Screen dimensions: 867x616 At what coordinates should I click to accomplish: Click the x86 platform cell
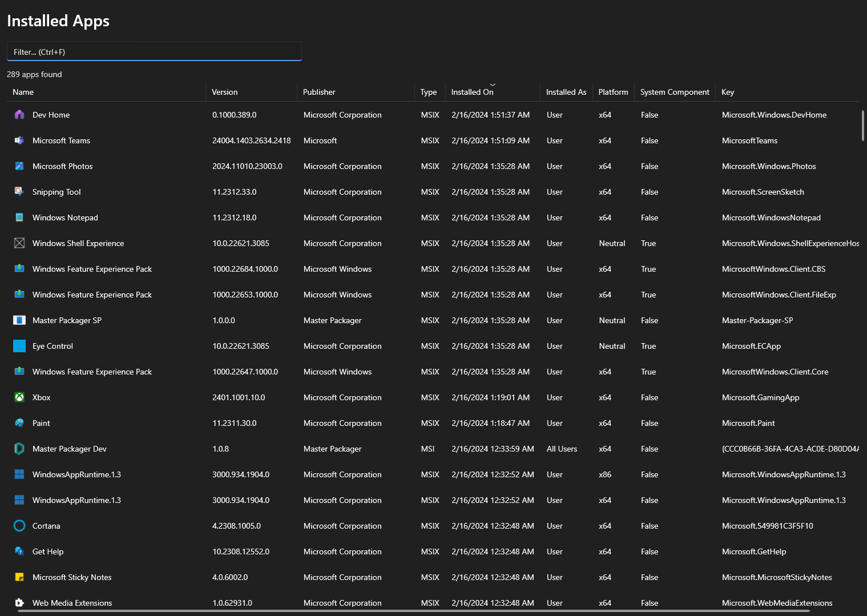click(x=605, y=474)
